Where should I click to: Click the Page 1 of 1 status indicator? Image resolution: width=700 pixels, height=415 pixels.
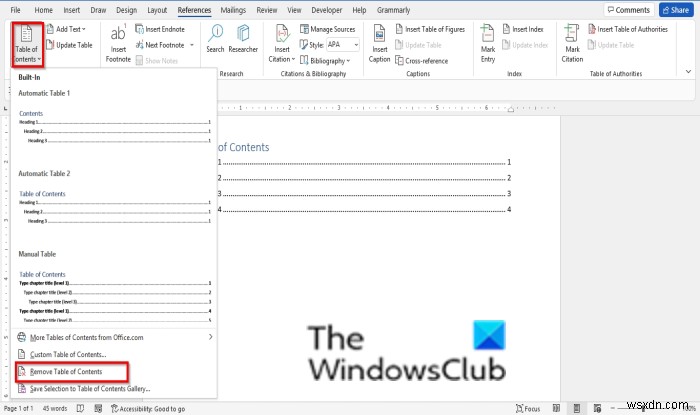[18, 408]
